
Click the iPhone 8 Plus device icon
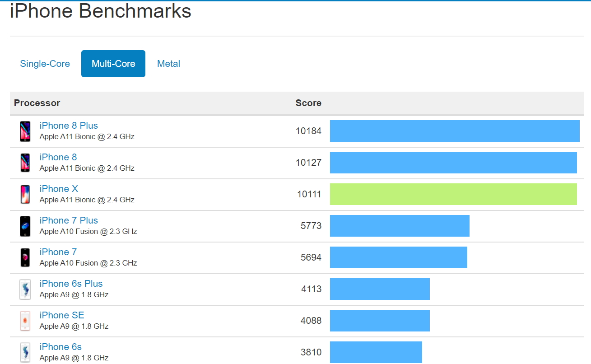[x=25, y=131]
